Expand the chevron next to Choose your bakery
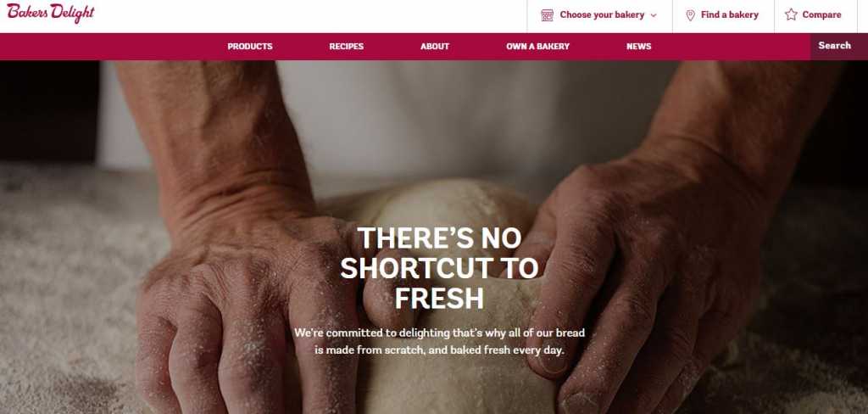This screenshot has height=414, width=868. point(654,15)
